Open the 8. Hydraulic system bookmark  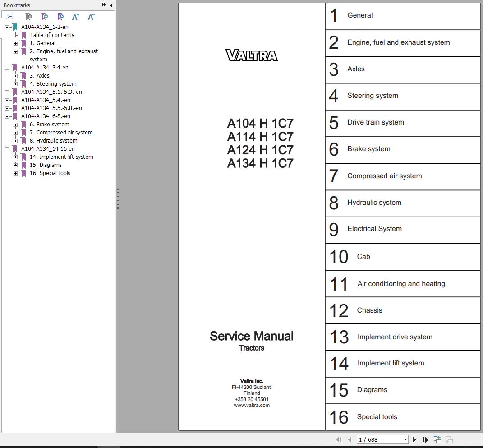53,140
